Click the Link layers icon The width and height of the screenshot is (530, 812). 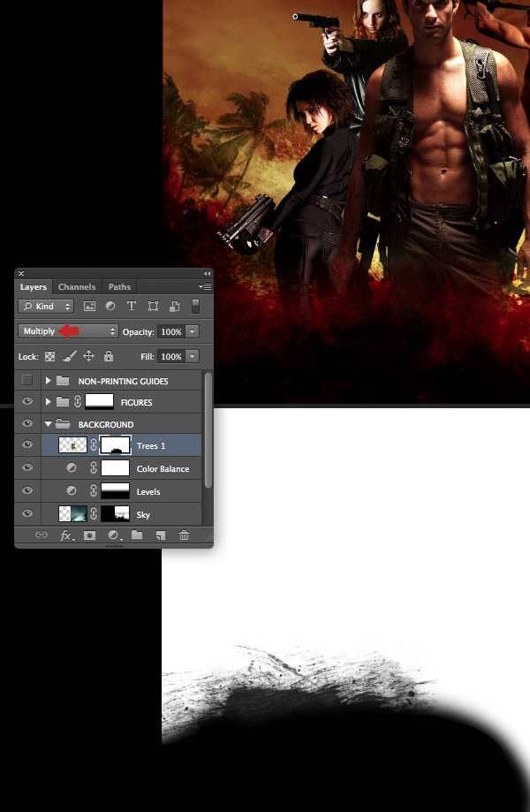[x=41, y=535]
